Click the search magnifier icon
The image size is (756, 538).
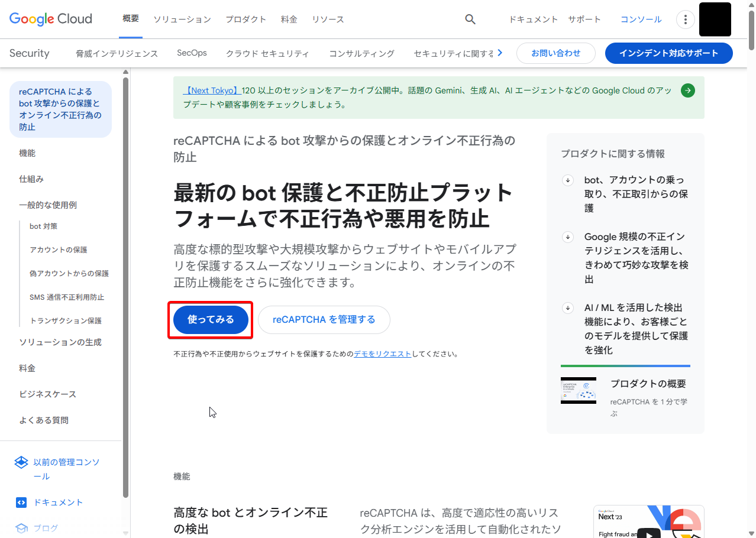[x=470, y=20]
